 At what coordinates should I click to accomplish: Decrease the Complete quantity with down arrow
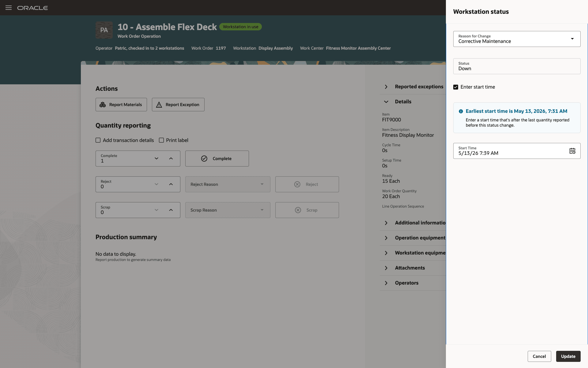tap(156, 159)
